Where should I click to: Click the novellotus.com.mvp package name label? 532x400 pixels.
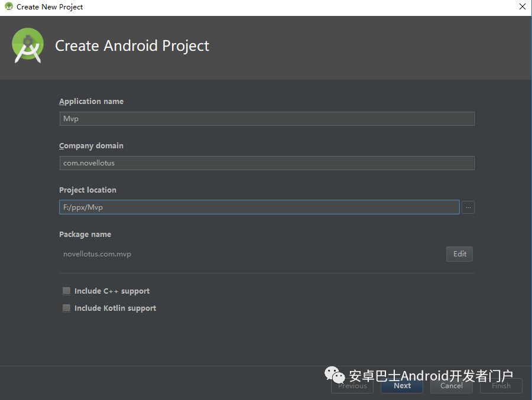(x=97, y=253)
